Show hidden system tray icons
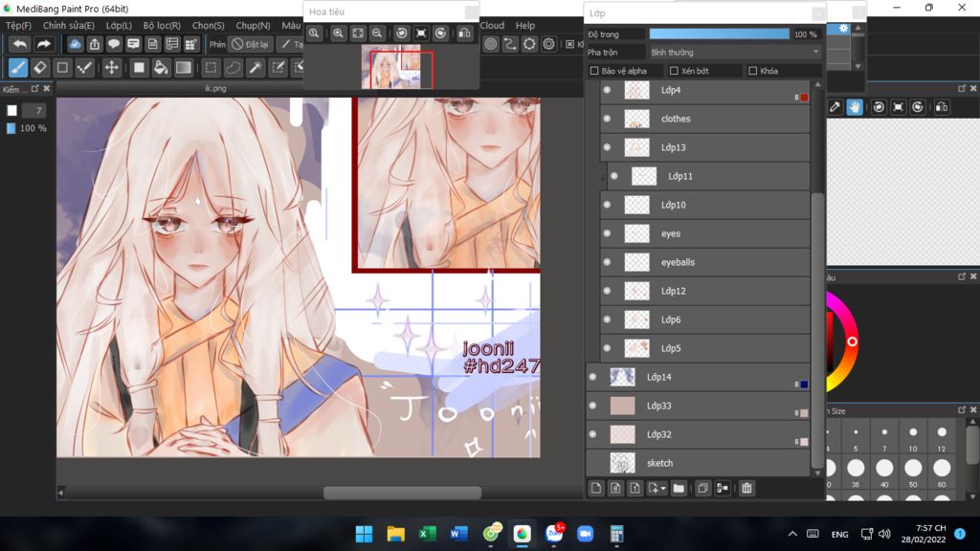The height and width of the screenshot is (551, 980). click(792, 534)
